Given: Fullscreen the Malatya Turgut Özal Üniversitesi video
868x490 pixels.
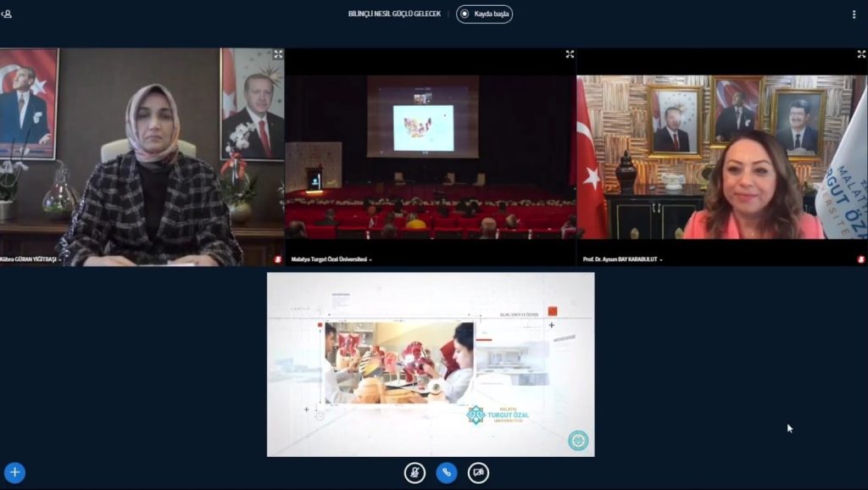Looking at the screenshot, I should click(x=570, y=54).
